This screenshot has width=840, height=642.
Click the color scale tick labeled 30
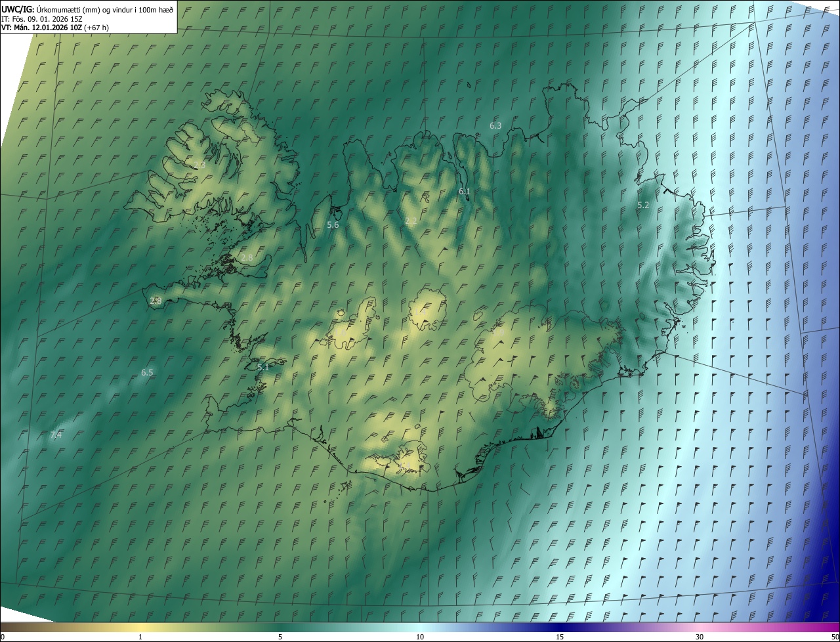click(700, 637)
